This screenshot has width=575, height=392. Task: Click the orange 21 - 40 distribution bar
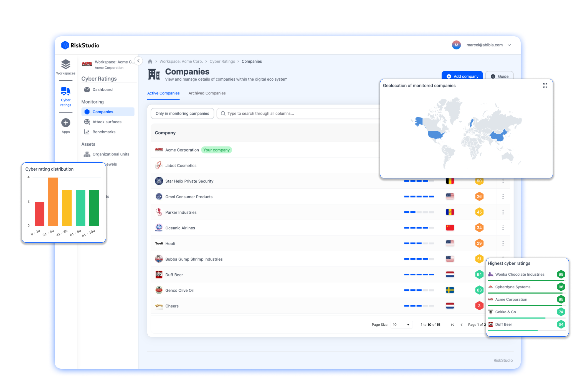pyautogui.click(x=53, y=202)
